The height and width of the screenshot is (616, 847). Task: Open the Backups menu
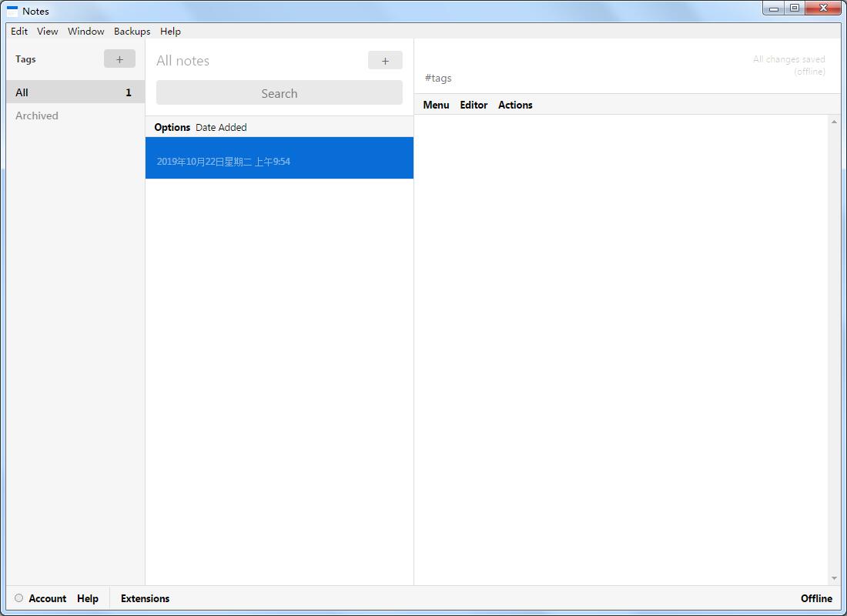[132, 32]
